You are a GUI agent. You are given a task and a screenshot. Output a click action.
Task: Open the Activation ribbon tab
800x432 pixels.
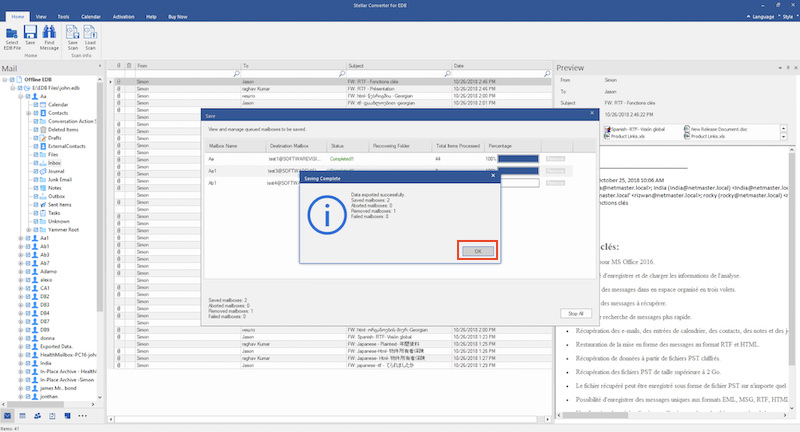[x=123, y=17]
